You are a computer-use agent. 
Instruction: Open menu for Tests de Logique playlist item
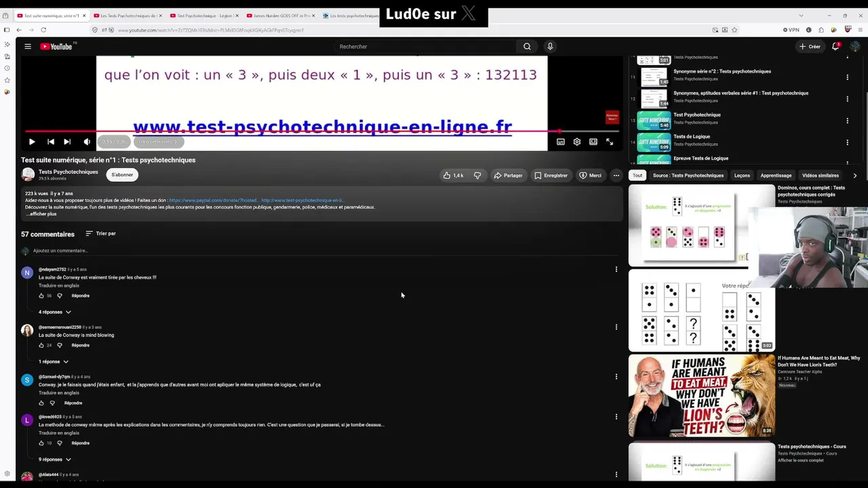[x=847, y=142]
